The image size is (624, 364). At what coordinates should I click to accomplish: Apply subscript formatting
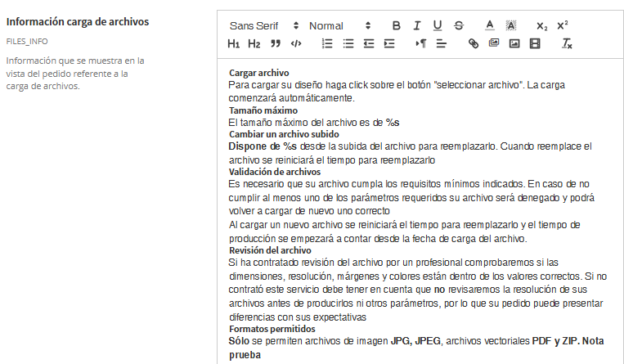542,26
